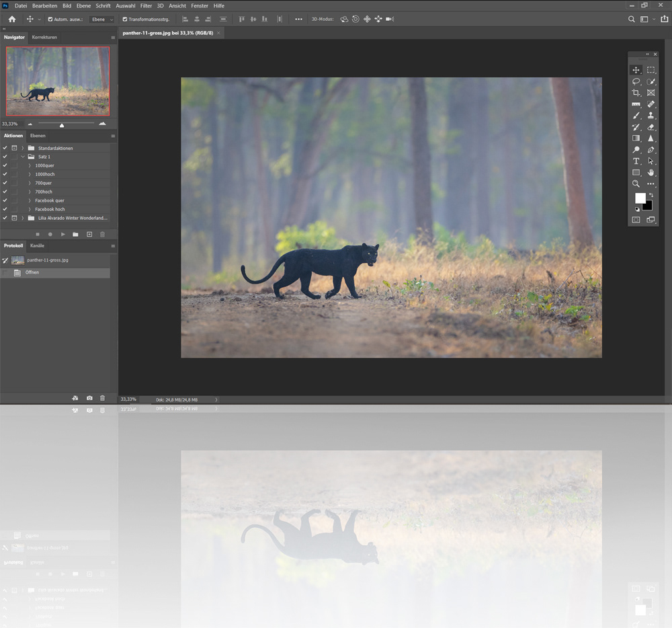Open the Datei menu

click(x=21, y=6)
